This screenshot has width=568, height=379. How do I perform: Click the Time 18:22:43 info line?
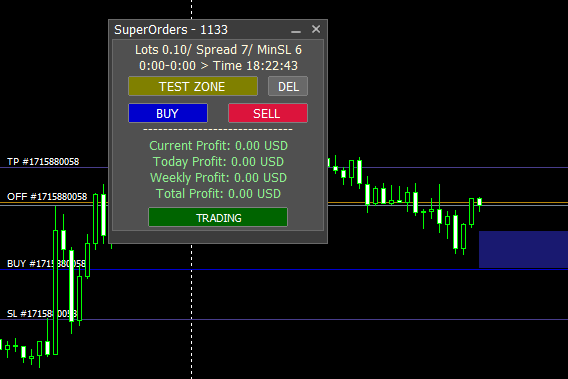(218, 66)
